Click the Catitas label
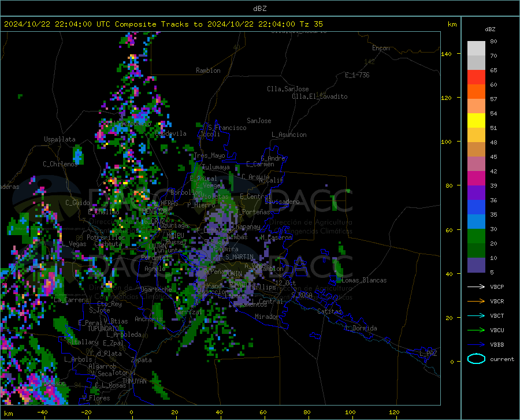 coord(329,311)
